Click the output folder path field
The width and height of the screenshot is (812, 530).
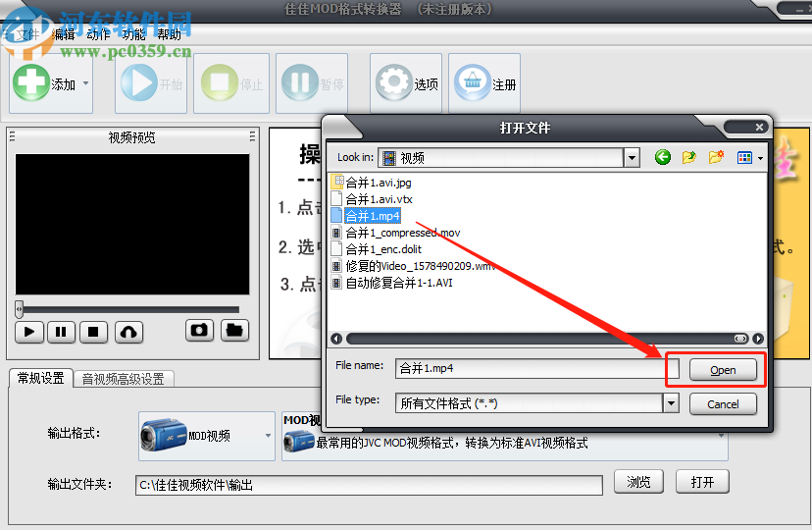pyautogui.click(x=369, y=486)
